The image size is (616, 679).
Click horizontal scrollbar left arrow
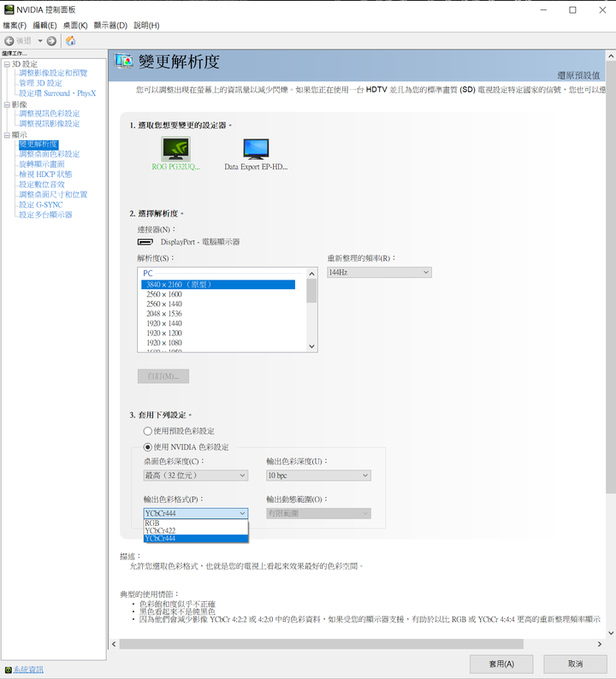click(x=114, y=644)
